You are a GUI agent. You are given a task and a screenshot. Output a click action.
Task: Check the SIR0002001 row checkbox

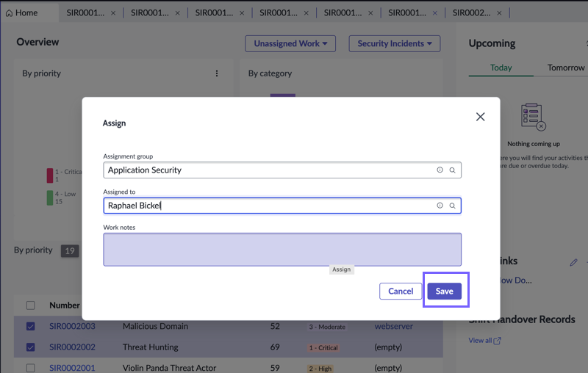31,368
